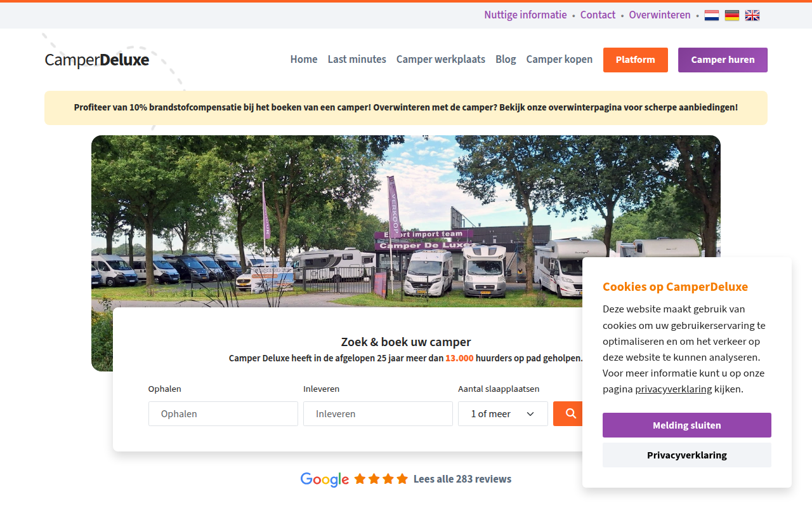Click the Privacyverklaring button in the cookie popup

tap(687, 455)
